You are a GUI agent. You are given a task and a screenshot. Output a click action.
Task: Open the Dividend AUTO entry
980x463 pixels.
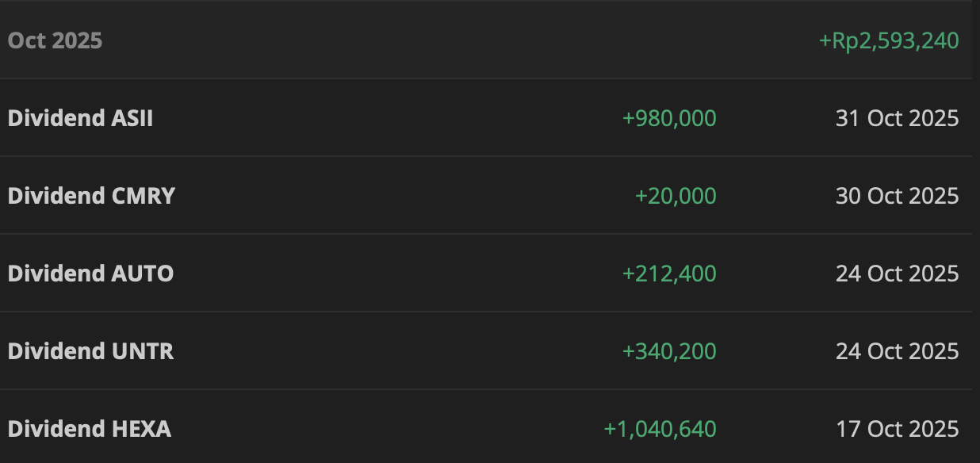[90, 274]
